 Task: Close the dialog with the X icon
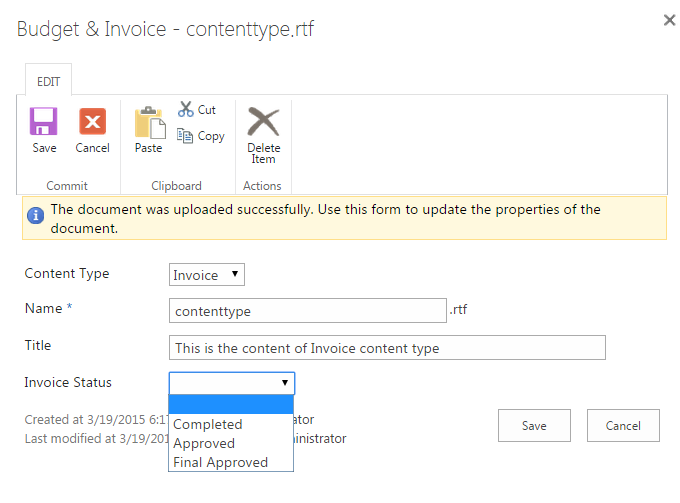point(669,20)
